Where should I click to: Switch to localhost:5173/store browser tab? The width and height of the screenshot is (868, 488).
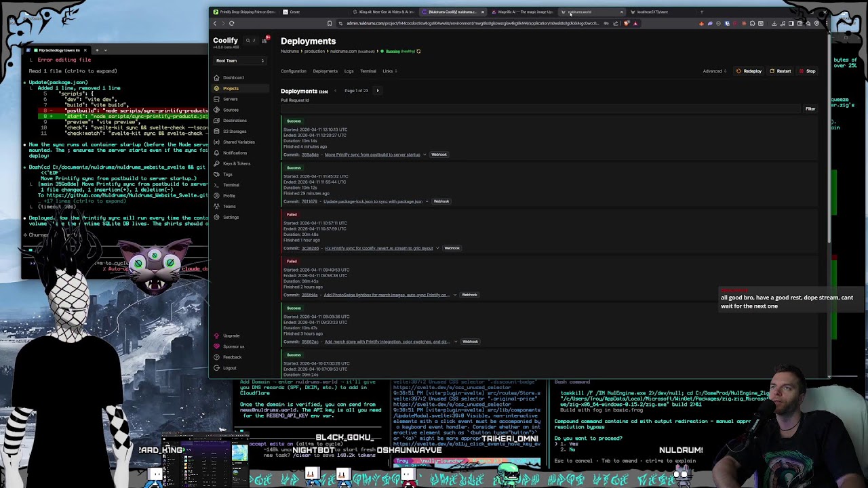(x=652, y=12)
